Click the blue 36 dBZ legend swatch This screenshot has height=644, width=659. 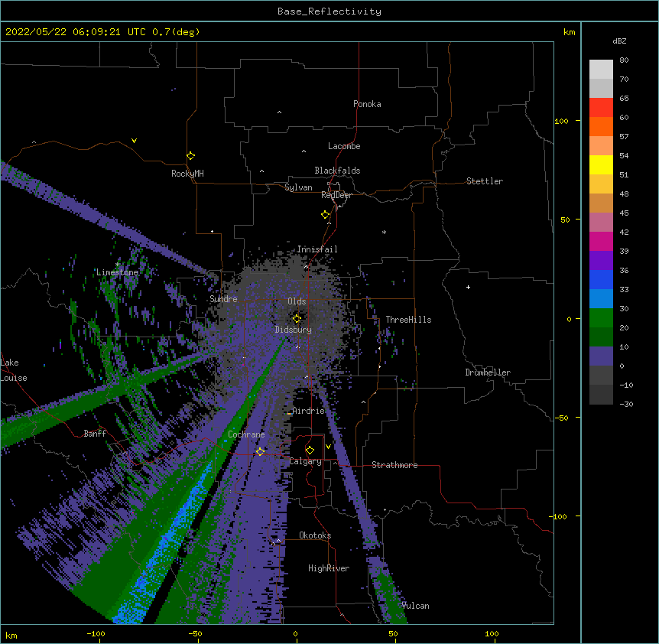click(601, 279)
